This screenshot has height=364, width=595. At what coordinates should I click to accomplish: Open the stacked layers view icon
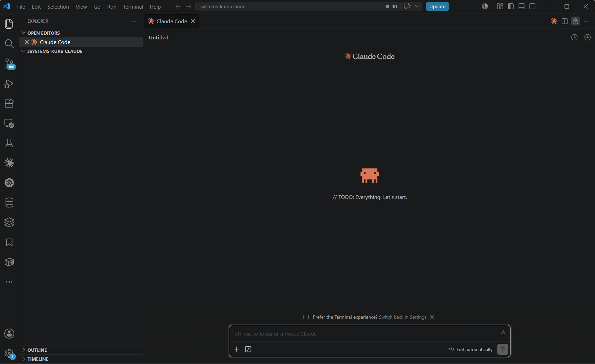(9, 222)
